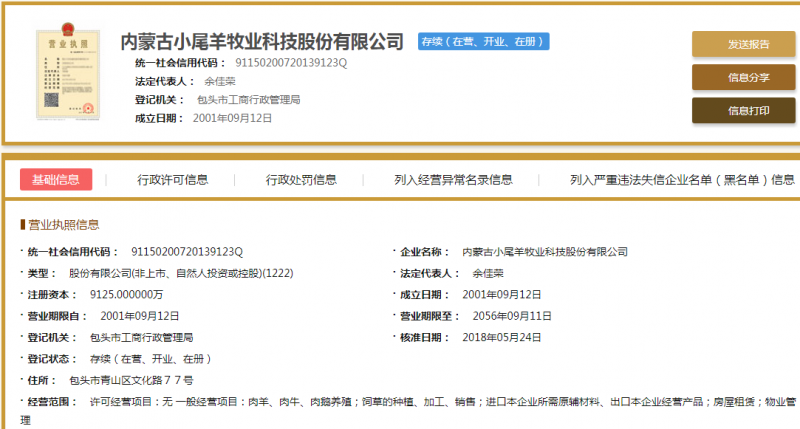Click 营业期限至 value 2056年09月11日

click(512, 316)
